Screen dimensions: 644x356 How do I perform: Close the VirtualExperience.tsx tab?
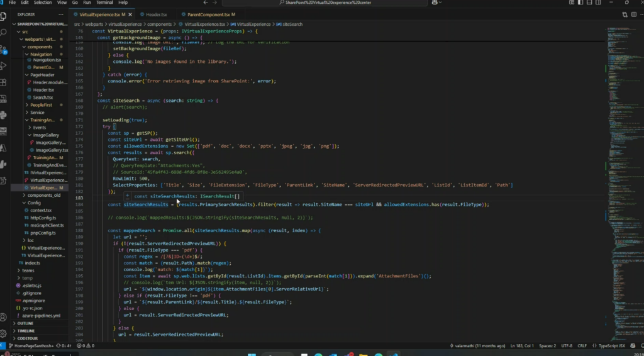pos(130,14)
